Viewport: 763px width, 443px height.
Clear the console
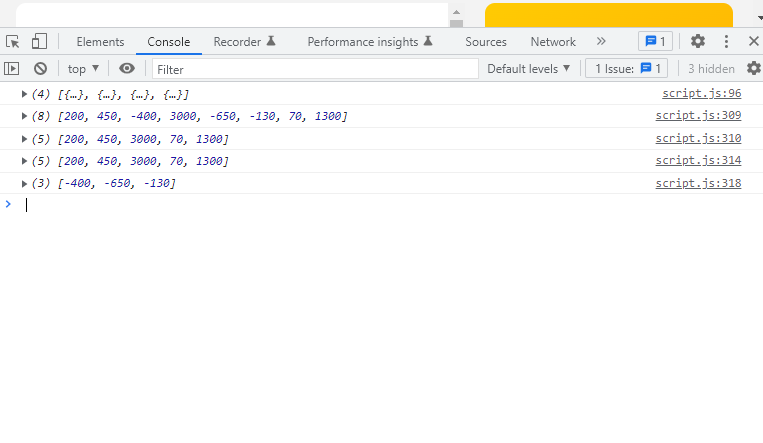click(40, 69)
